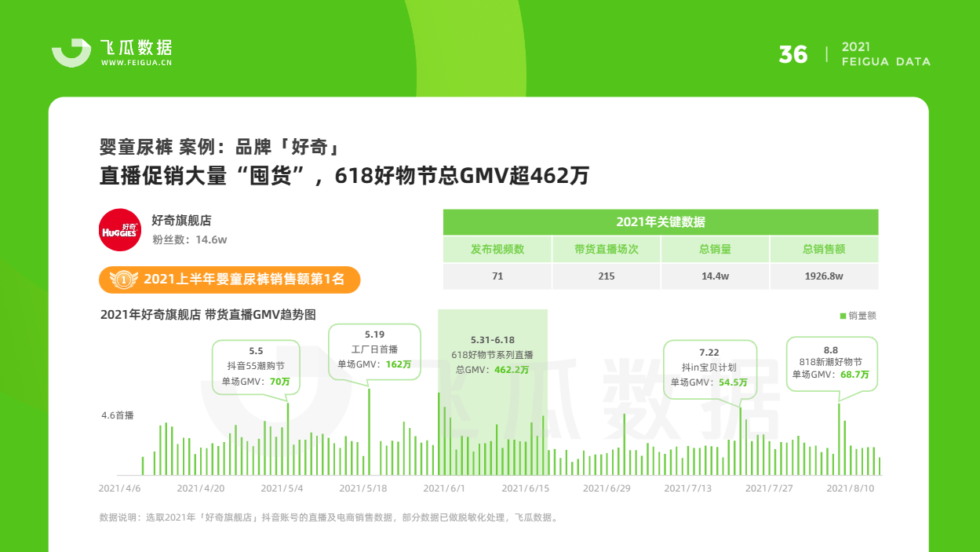Click the WWW.FEIGUA.CN link text
This screenshot has width=980, height=552.
(137, 63)
